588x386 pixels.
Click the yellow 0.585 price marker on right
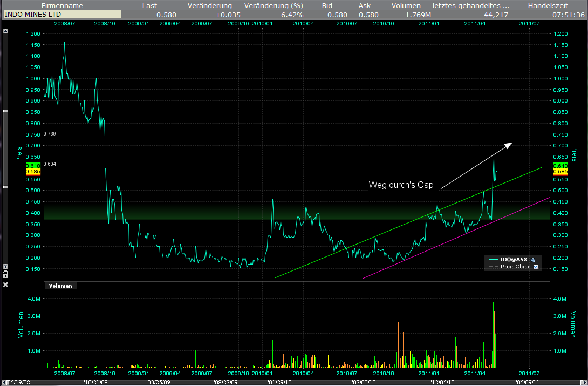(559, 172)
